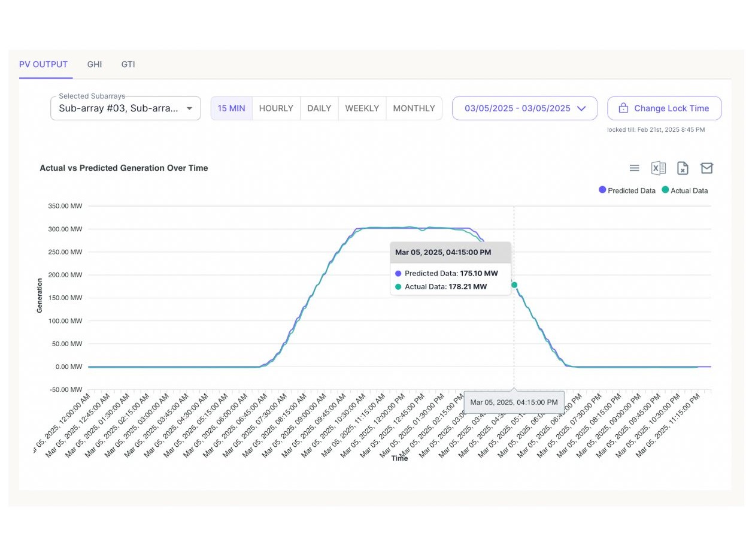Open the 03/05/2025 date range picker
The height and width of the screenshot is (560, 746).
[524, 108]
